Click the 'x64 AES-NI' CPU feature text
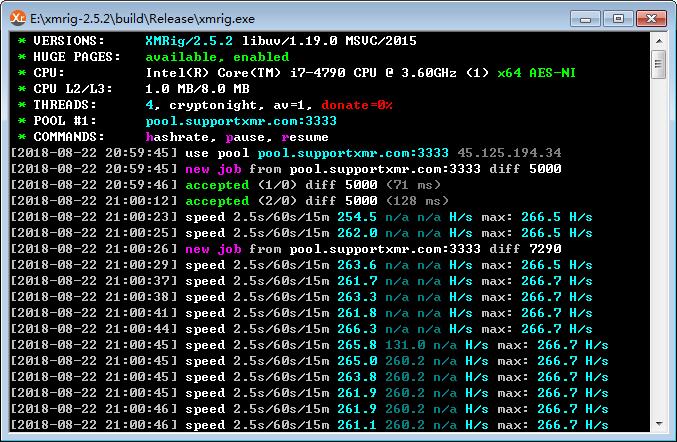Viewport: 677px width, 442px height. point(536,73)
